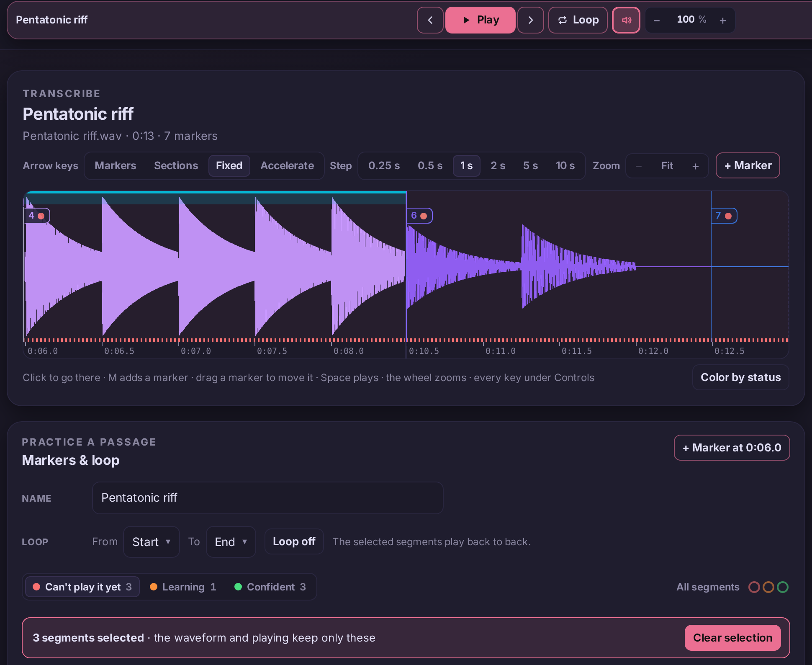812x665 pixels.
Task: Select Sections arrow key mode
Action: 176,166
